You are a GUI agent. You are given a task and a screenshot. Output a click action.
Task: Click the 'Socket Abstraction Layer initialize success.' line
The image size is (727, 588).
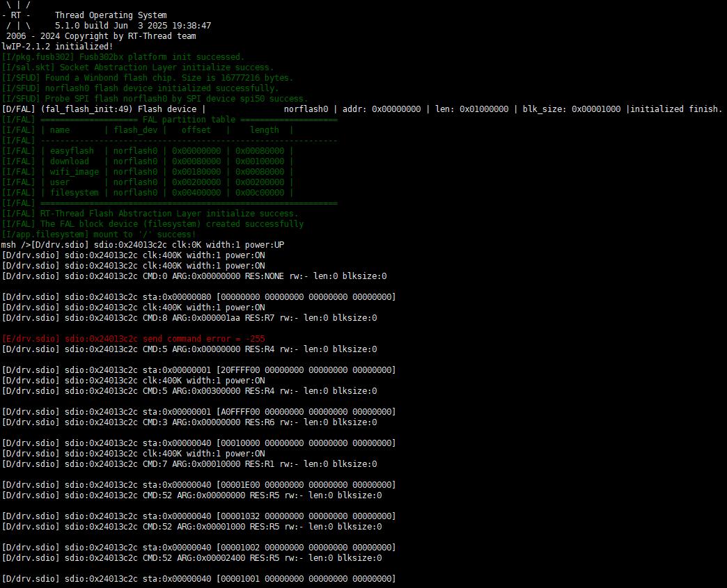pos(138,67)
